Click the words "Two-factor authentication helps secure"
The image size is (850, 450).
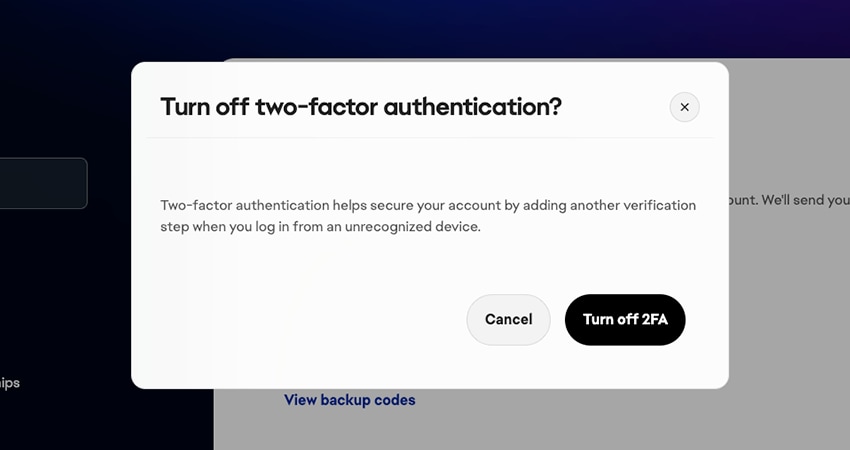tap(290, 205)
